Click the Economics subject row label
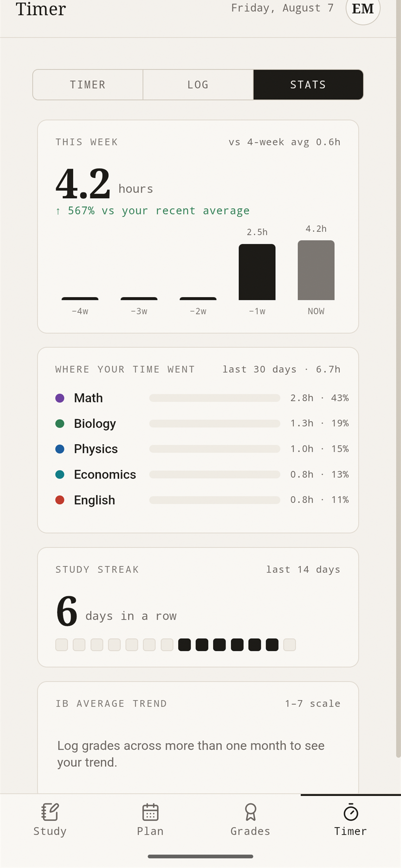Image resolution: width=401 pixels, height=868 pixels. coord(105,474)
